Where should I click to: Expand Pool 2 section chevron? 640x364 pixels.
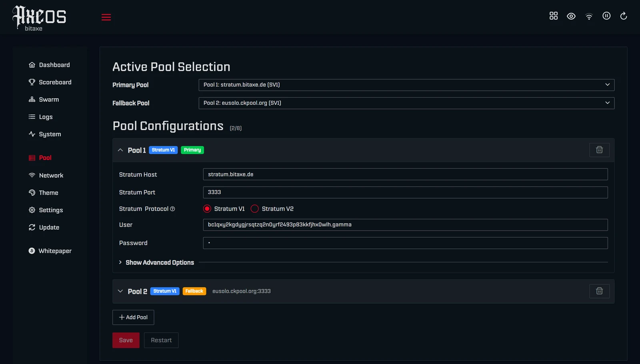pos(120,291)
